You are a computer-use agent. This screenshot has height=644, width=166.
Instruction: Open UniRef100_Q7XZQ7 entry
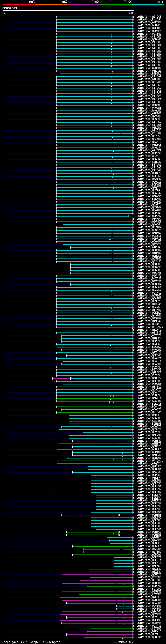point(149,116)
